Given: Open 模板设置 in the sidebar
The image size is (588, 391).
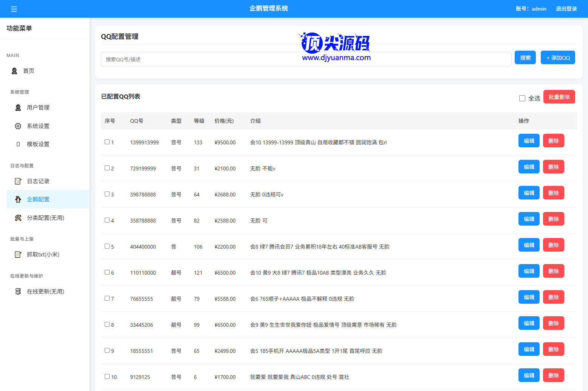Looking at the screenshot, I should [x=38, y=144].
